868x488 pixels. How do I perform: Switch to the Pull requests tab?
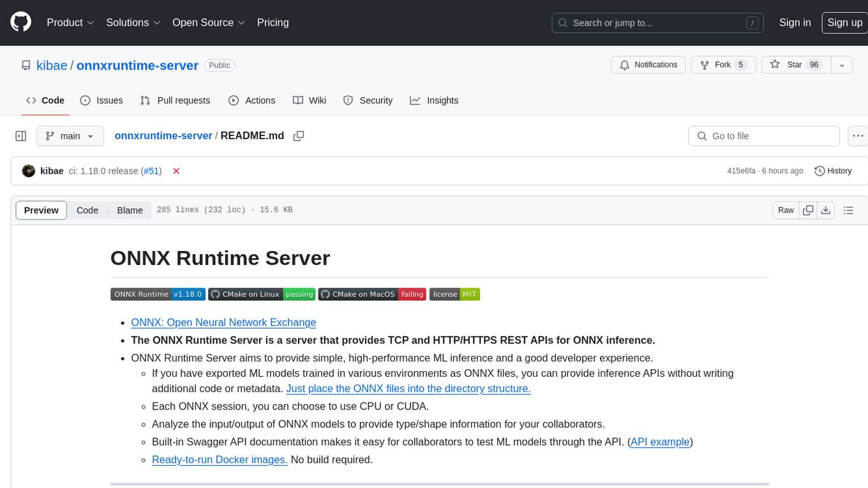click(175, 100)
